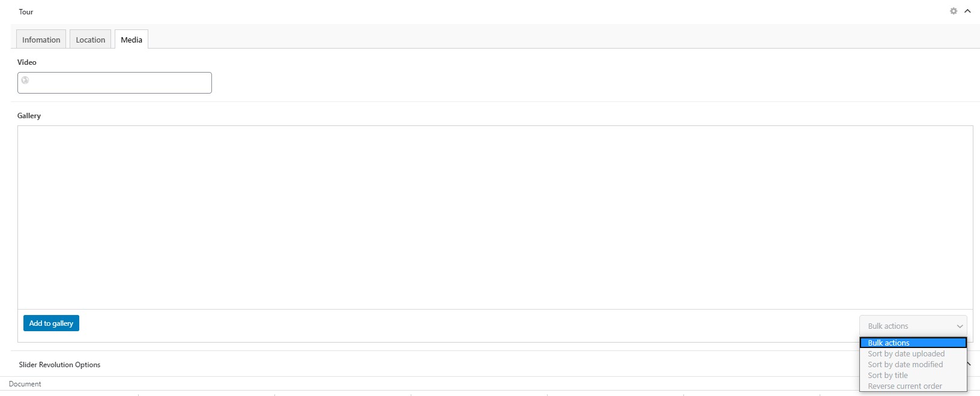Open the Tour panel gear settings icon
The image size is (980, 396).
(x=954, y=11)
